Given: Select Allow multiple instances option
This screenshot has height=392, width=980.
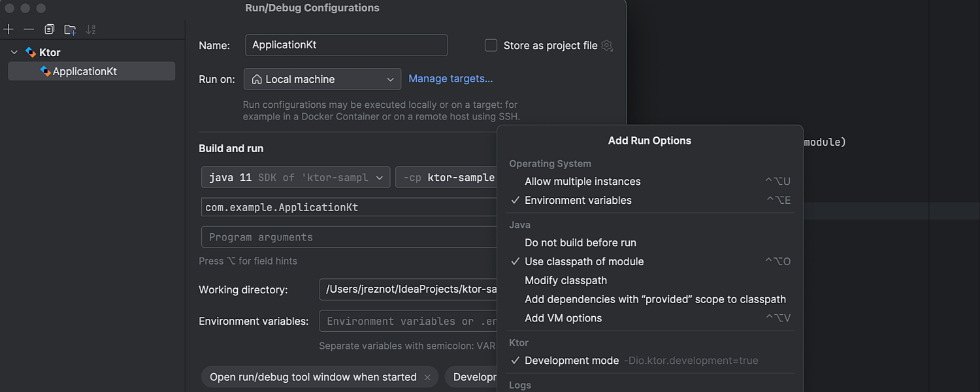Looking at the screenshot, I should [582, 182].
